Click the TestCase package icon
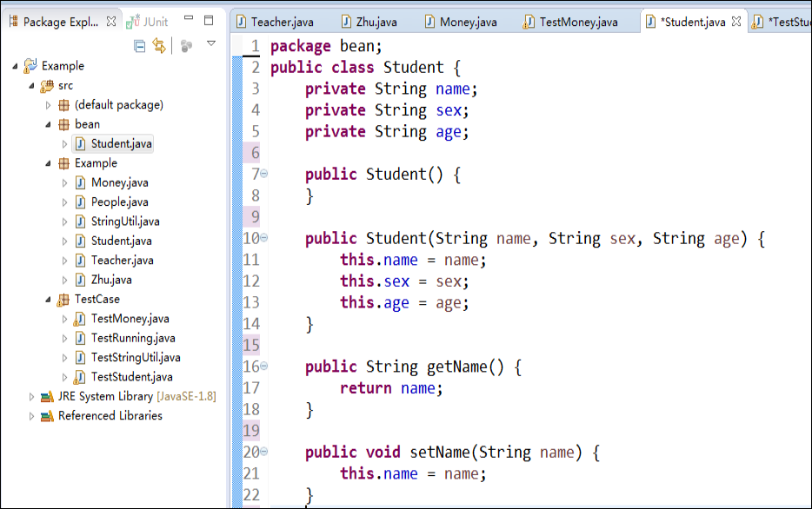 pos(63,300)
